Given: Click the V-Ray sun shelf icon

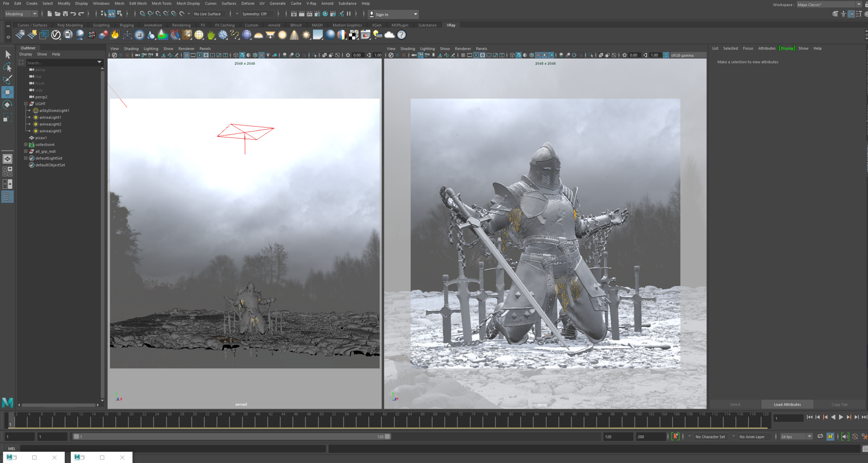Looking at the screenshot, I should [306, 35].
